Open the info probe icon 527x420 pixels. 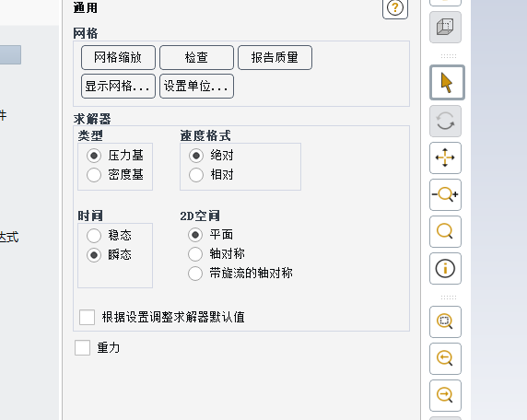(445, 268)
